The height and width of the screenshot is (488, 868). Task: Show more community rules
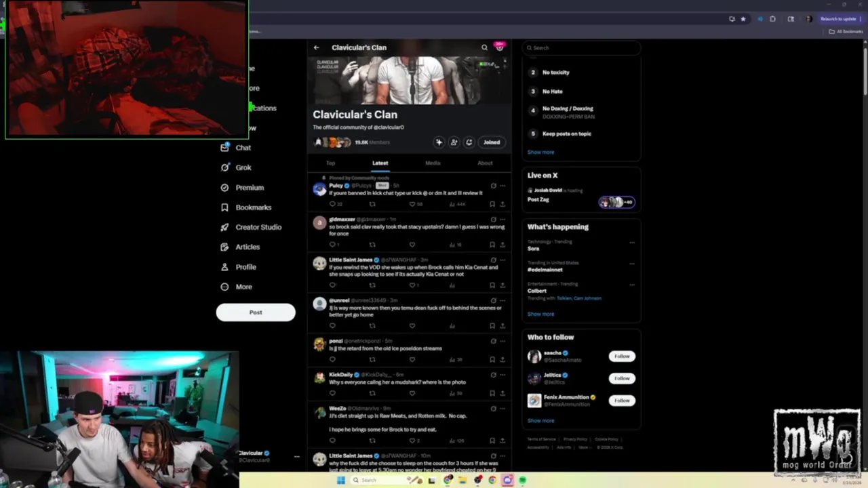[x=540, y=152]
